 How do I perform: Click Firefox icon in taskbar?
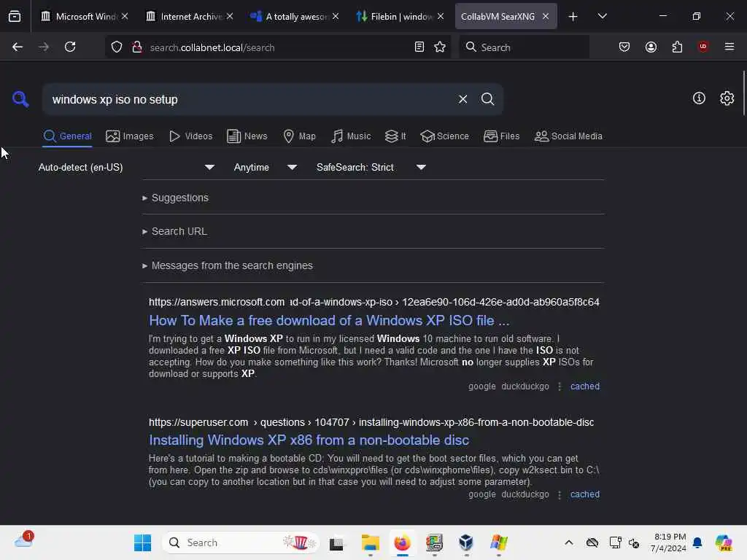(x=403, y=542)
